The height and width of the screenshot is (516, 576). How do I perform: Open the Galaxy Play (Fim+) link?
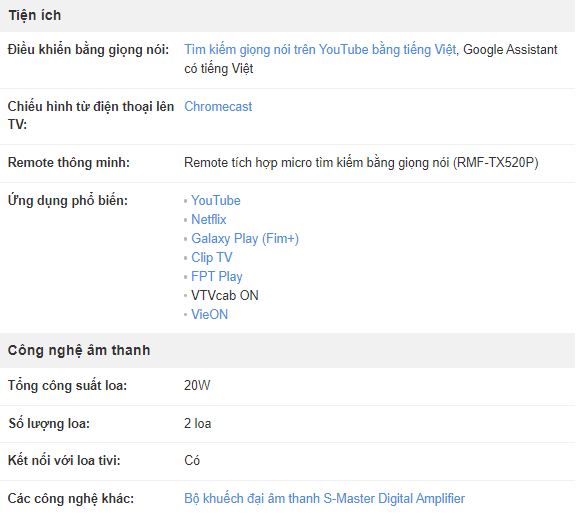coord(245,239)
